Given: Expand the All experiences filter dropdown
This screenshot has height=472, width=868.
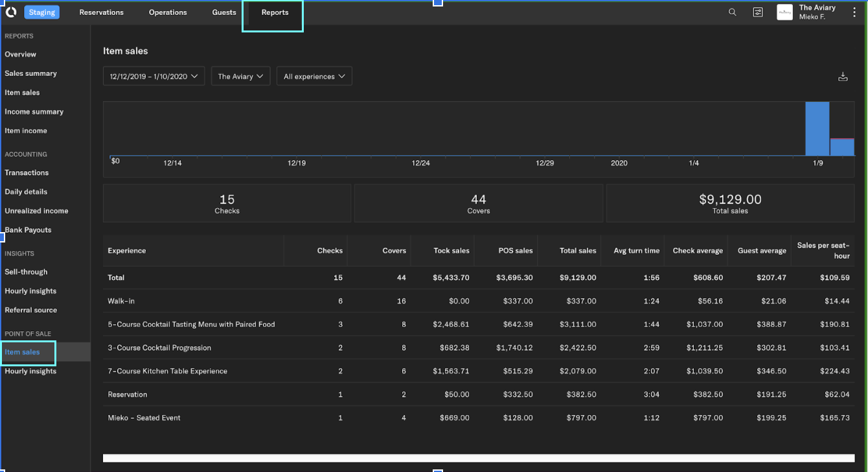Looking at the screenshot, I should point(314,76).
